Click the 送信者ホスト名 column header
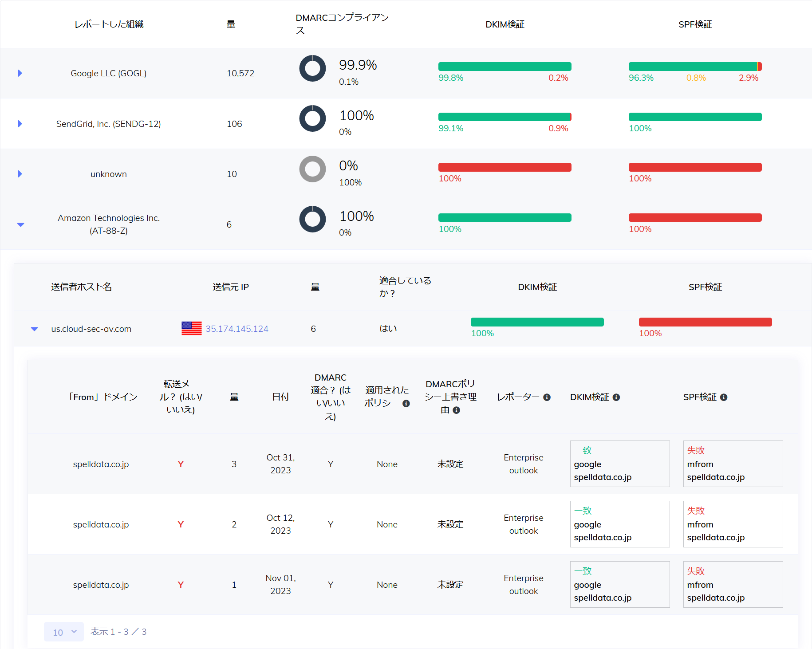 [81, 287]
